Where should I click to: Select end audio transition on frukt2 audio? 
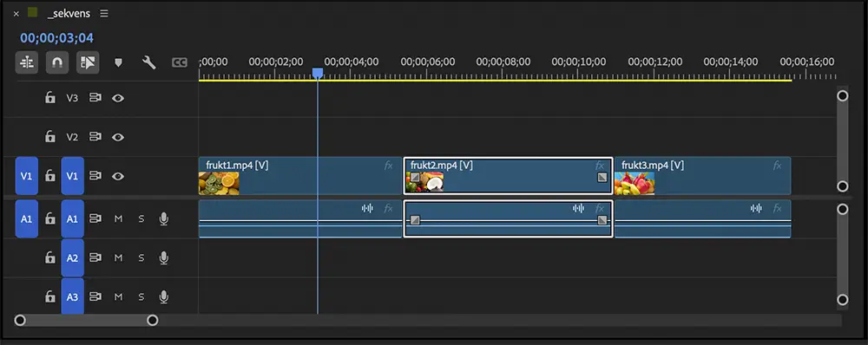[x=602, y=220]
